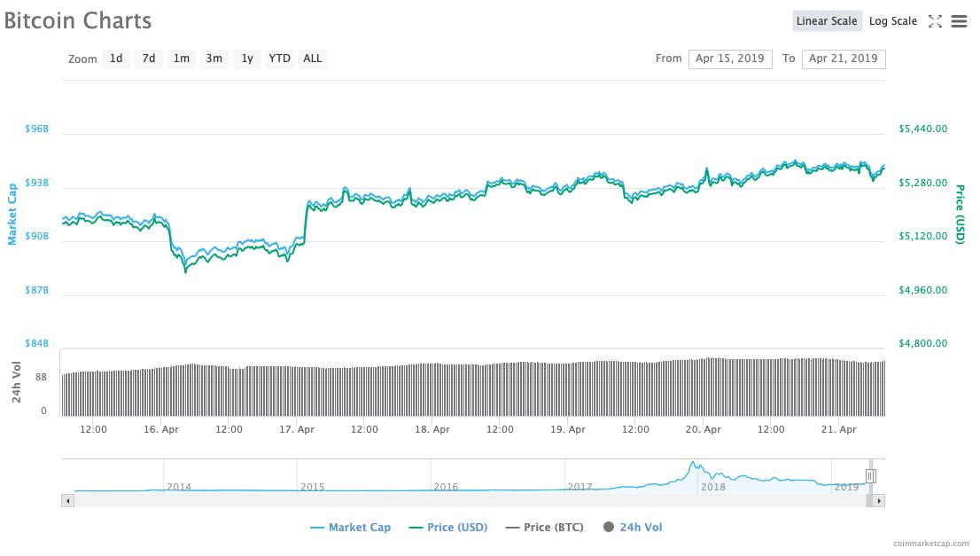The width and height of the screenshot is (980, 556).
Task: Click the 2016 label in navigator
Action: tap(446, 487)
